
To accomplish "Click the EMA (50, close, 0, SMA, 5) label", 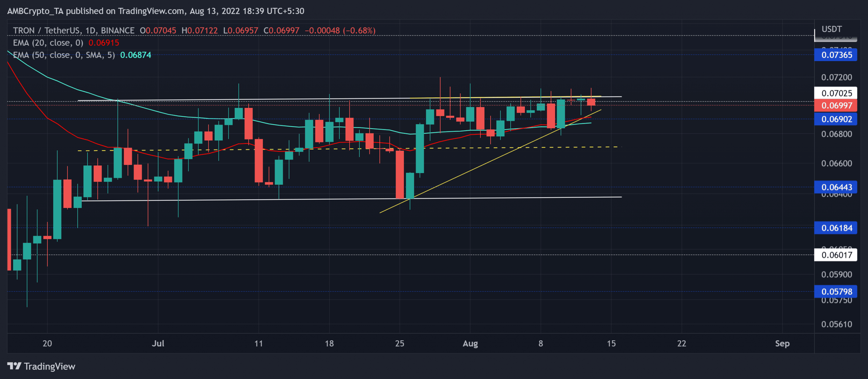I will tap(64, 55).
